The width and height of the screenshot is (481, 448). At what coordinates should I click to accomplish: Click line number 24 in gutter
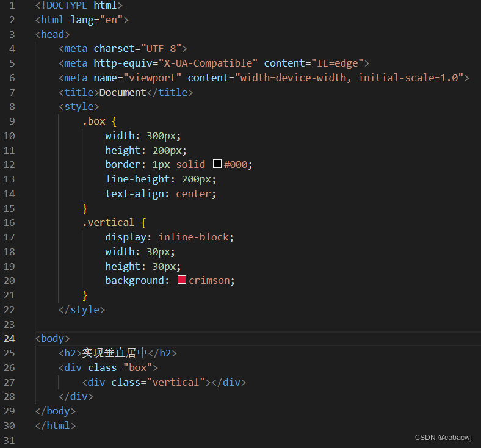click(x=9, y=339)
